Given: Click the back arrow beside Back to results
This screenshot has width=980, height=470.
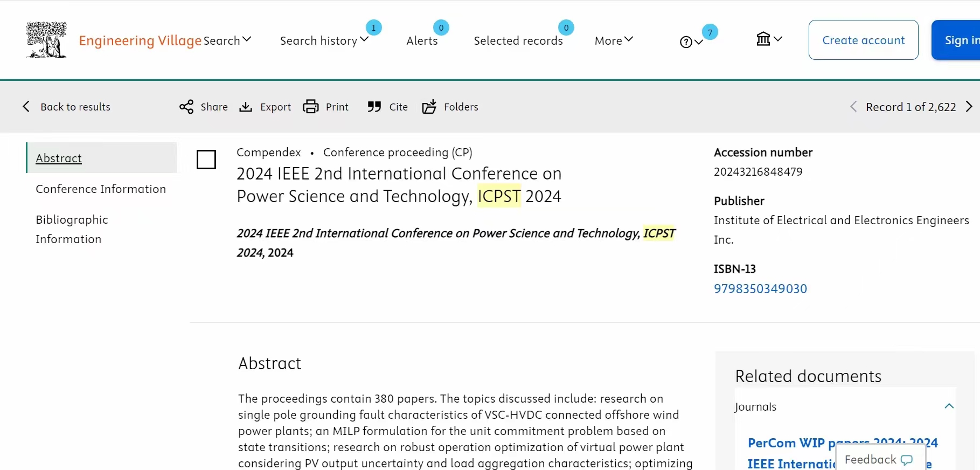Looking at the screenshot, I should coord(26,107).
